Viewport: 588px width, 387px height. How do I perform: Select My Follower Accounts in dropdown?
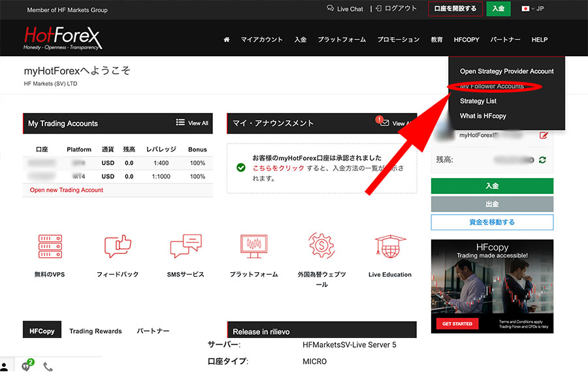pyautogui.click(x=491, y=86)
